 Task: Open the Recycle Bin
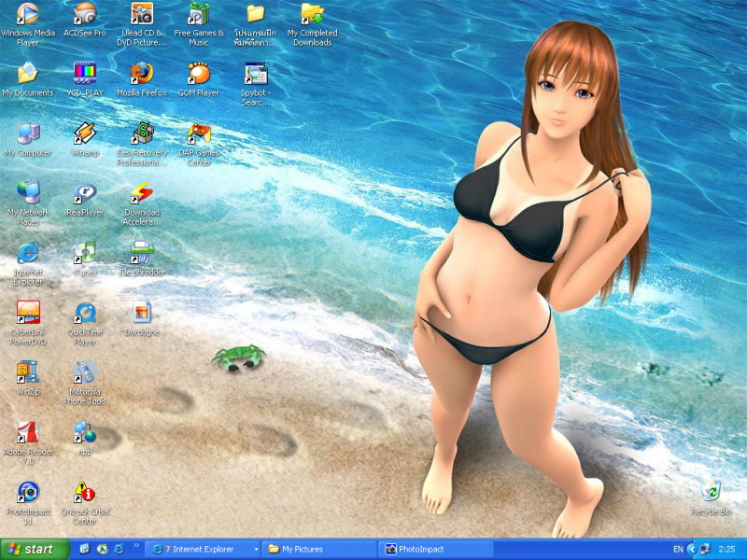711,492
